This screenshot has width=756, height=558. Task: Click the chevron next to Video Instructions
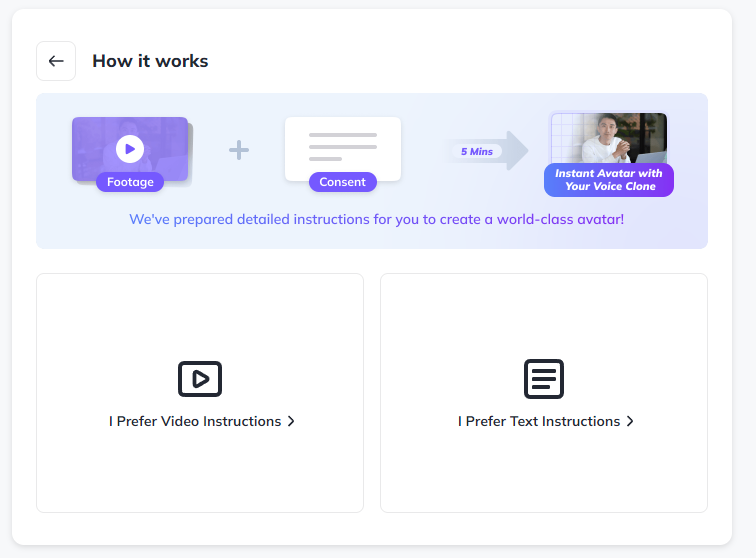point(291,421)
